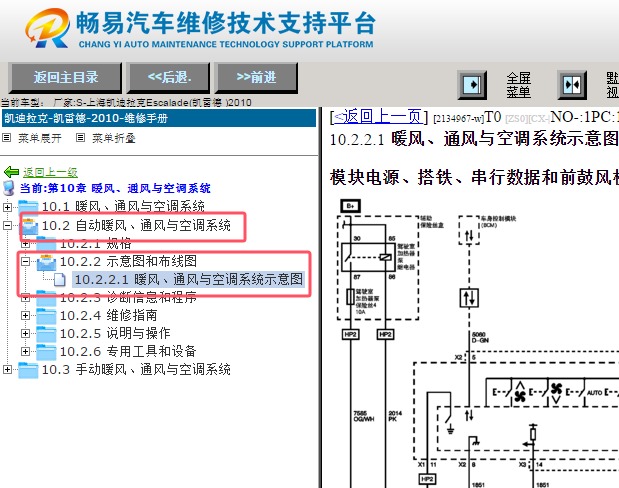Click the full-screen menu arrow icon
Image resolution: width=619 pixels, height=488 pixels.
[x=472, y=84]
